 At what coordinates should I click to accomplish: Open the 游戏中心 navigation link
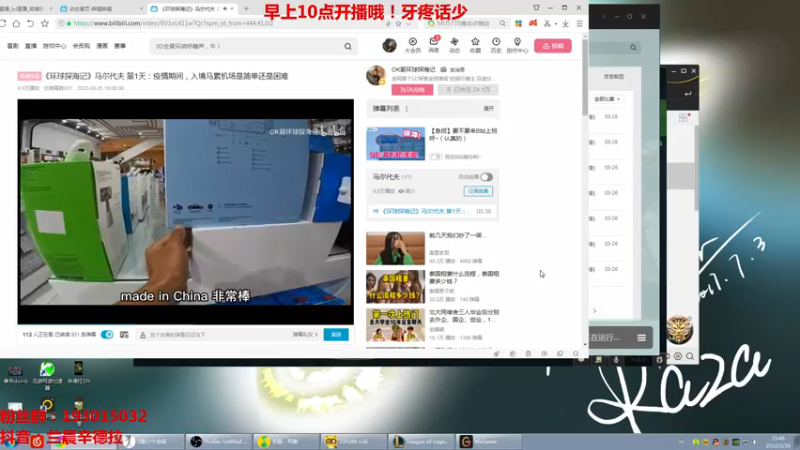[54, 46]
